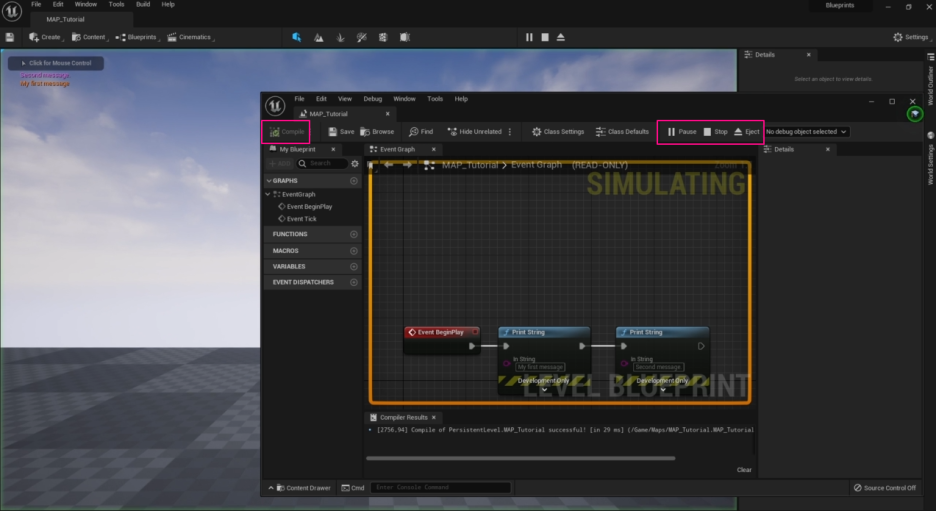Screen dimensions: 936x511
Task: Clear the Compiler Results log
Action: click(x=744, y=470)
